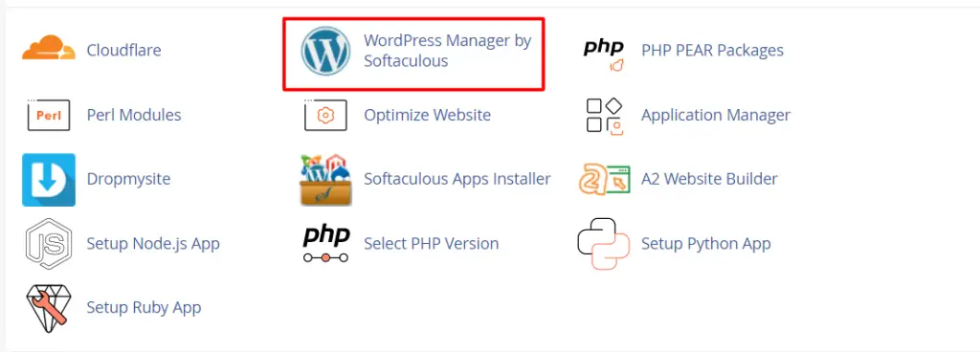Open the Perl Modules text link
980x352 pixels.
[134, 115]
